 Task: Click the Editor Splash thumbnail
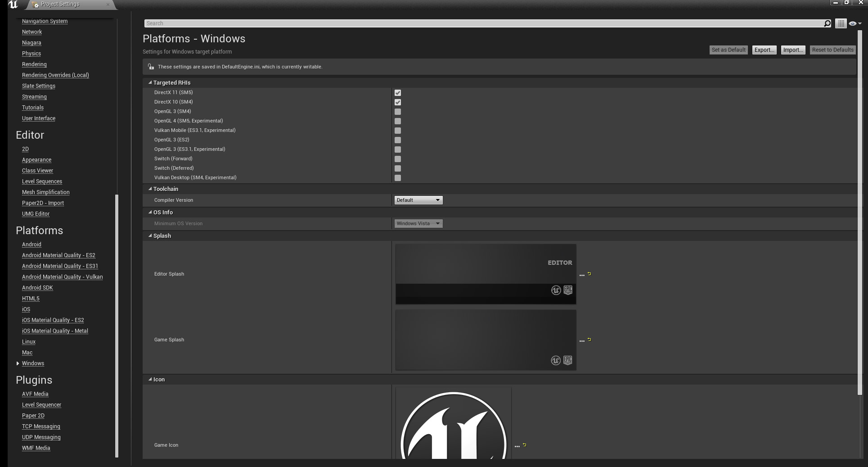pyautogui.click(x=486, y=274)
